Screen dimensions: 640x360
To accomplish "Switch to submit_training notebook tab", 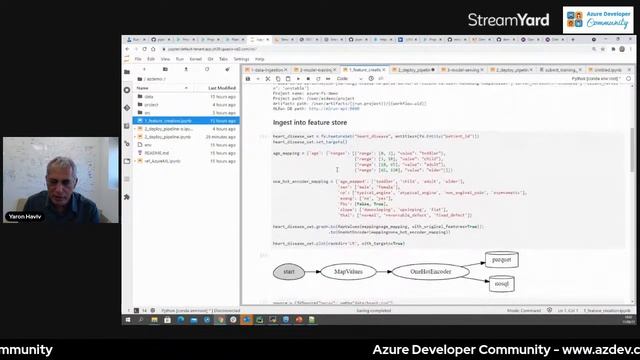I will (560, 70).
